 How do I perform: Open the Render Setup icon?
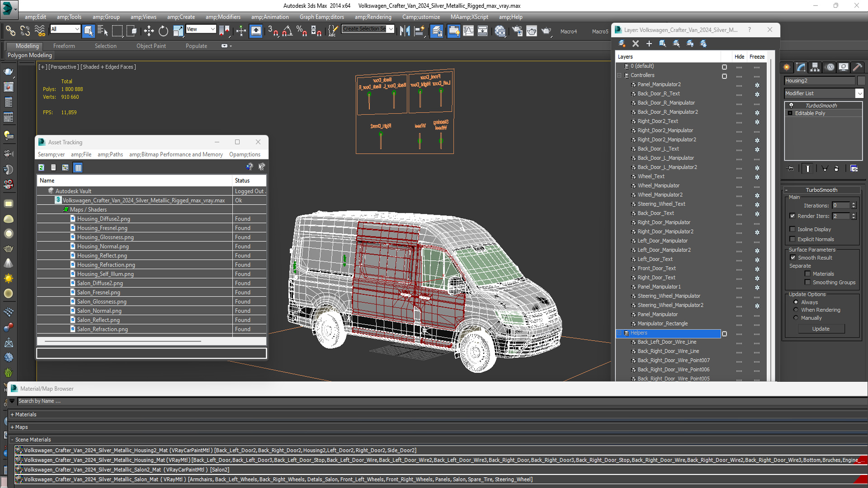(x=517, y=31)
